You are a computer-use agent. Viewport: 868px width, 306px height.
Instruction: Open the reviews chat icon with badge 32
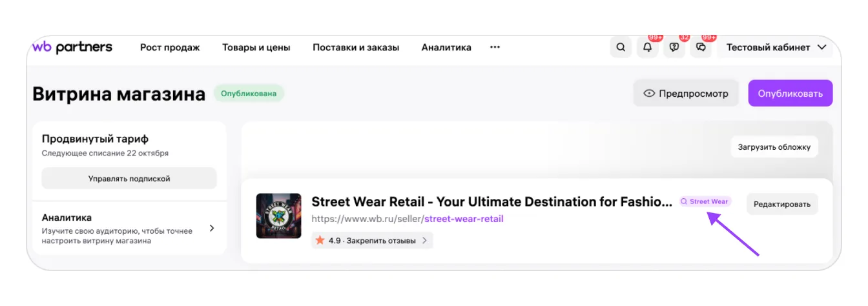point(674,47)
